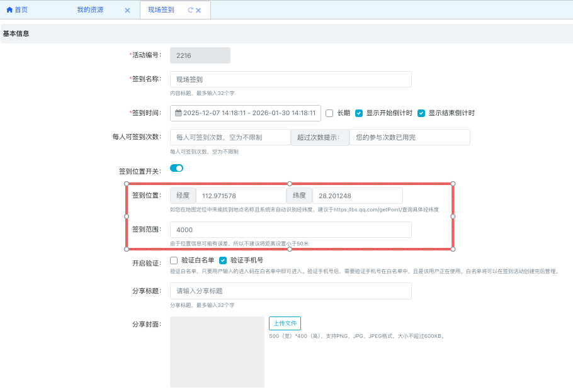Screen dimensions: 573x392
Task: Close the 现场签到 tab
Action: tap(198, 11)
